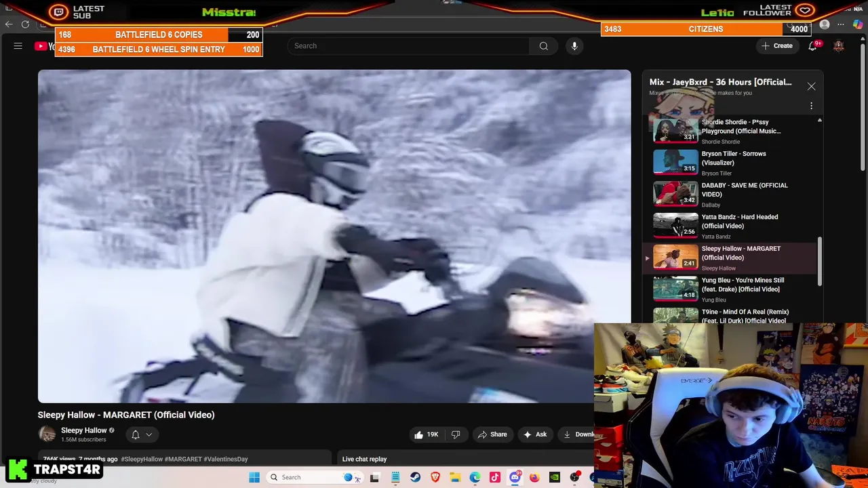Focus the YouTube search field

pos(409,46)
